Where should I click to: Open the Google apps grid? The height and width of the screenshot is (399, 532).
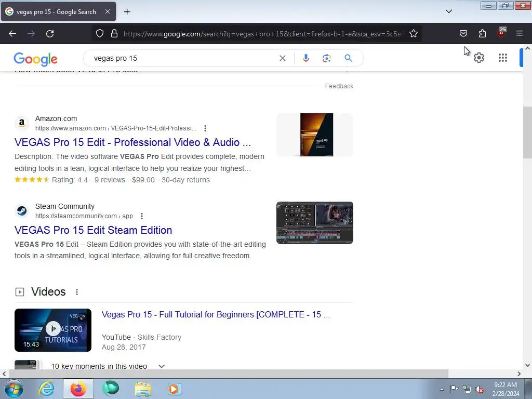(x=503, y=58)
